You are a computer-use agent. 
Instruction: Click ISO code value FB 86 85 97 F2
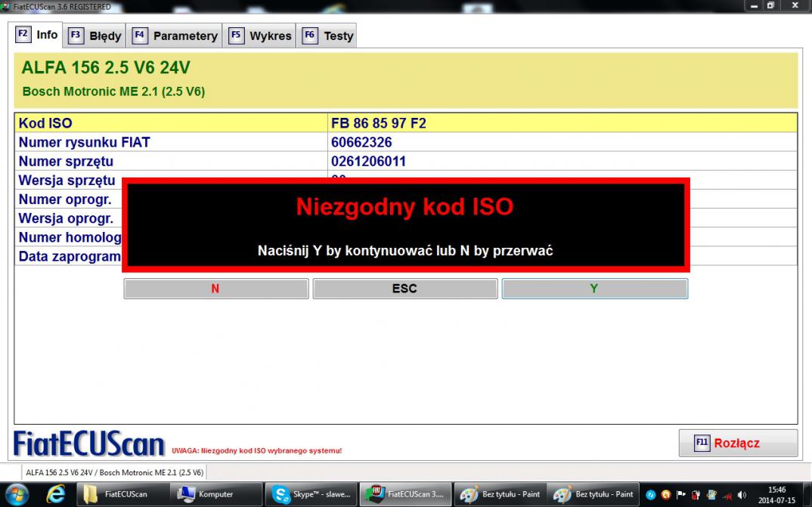(x=379, y=123)
